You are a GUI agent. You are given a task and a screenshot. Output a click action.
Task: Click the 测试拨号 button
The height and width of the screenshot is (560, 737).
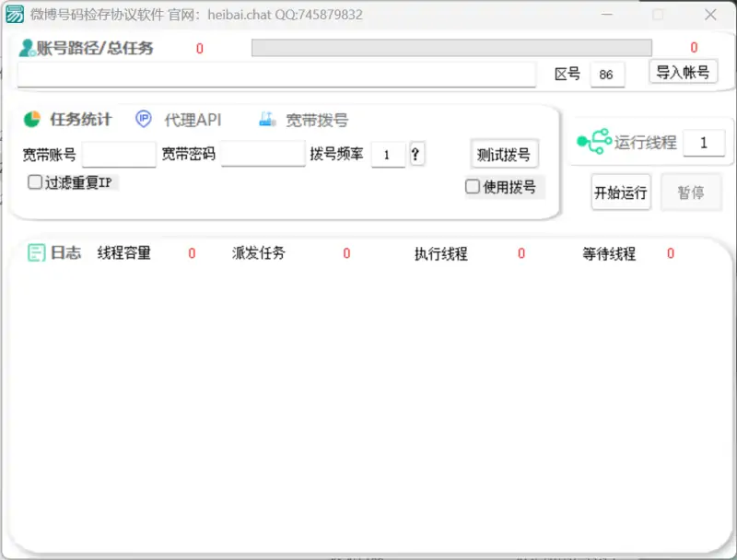click(x=503, y=154)
